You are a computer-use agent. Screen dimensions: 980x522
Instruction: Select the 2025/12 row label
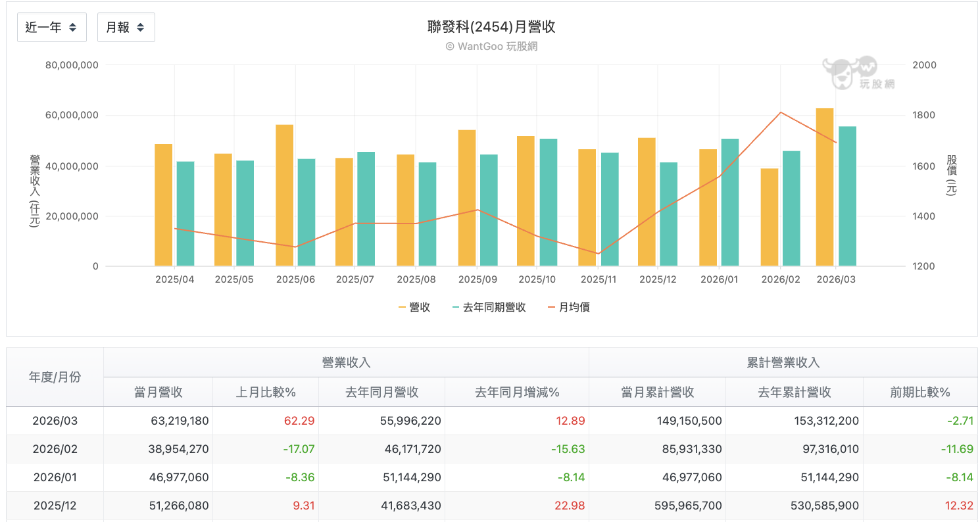pos(55,506)
